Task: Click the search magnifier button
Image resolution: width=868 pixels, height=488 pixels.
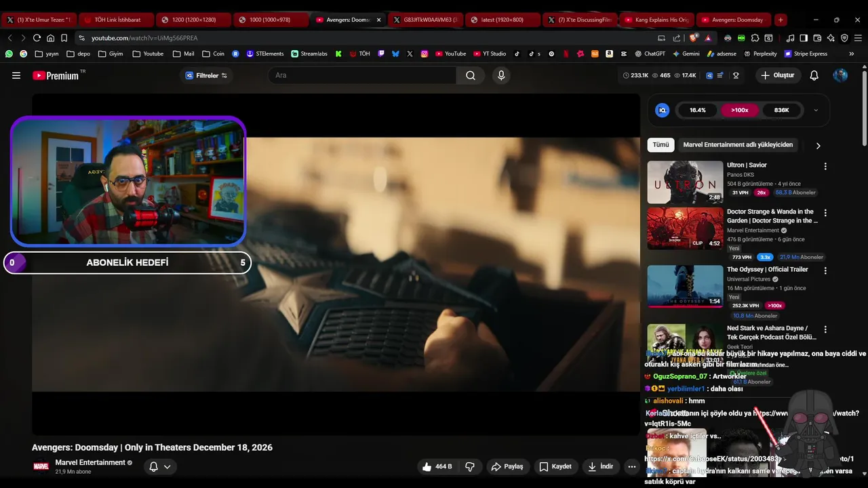Action: (x=470, y=75)
